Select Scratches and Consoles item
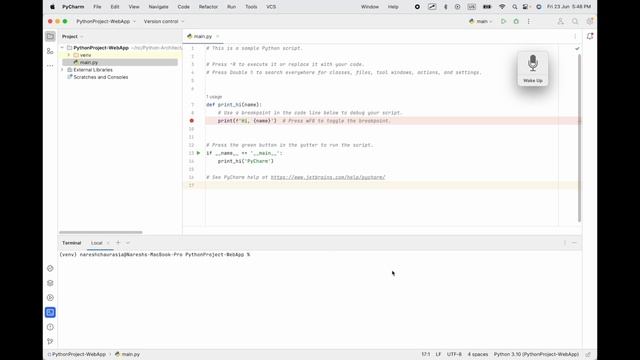This screenshot has width=640, height=360. click(x=100, y=77)
